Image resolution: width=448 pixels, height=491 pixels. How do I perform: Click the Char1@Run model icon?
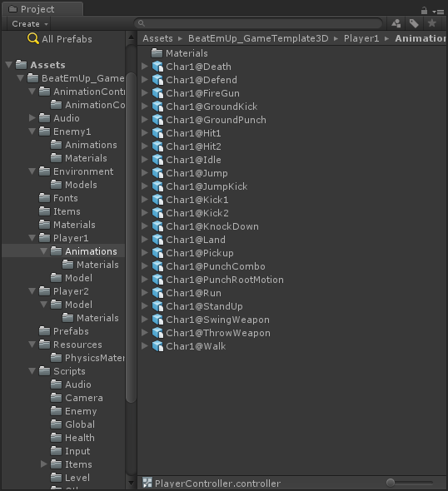[157, 293]
